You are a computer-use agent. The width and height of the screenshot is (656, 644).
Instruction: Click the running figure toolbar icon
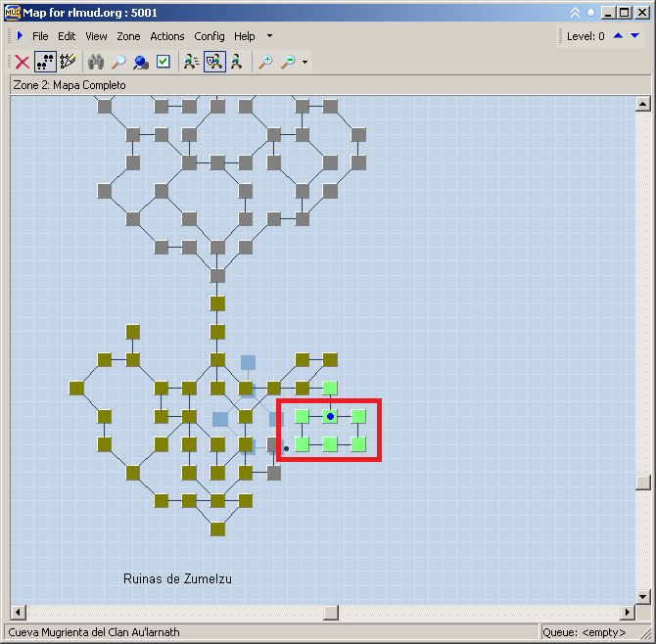(237, 62)
